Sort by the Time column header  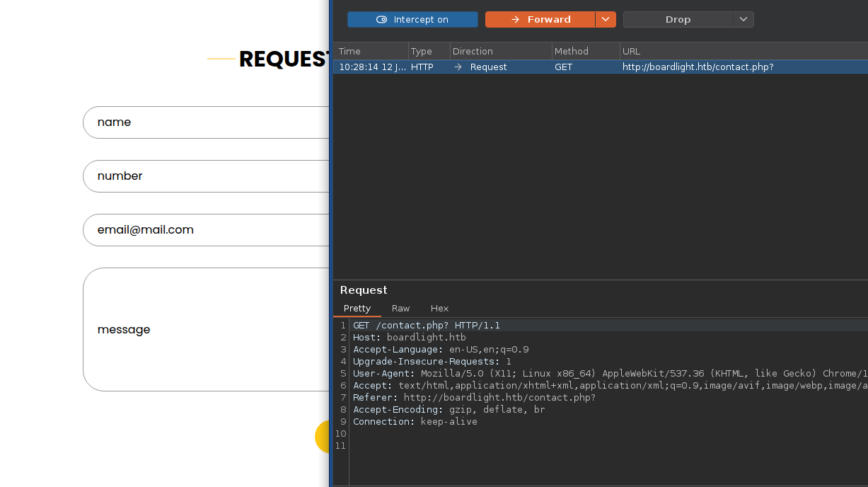pos(370,51)
